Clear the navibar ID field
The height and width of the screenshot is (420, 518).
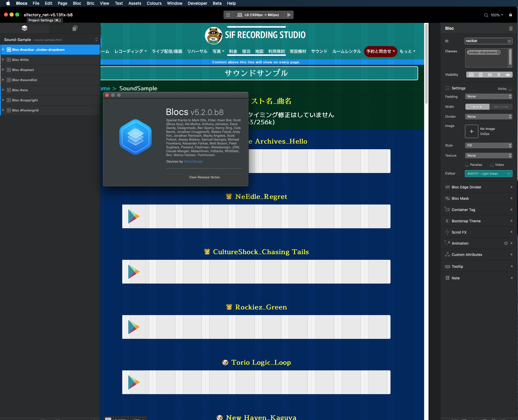(509, 41)
